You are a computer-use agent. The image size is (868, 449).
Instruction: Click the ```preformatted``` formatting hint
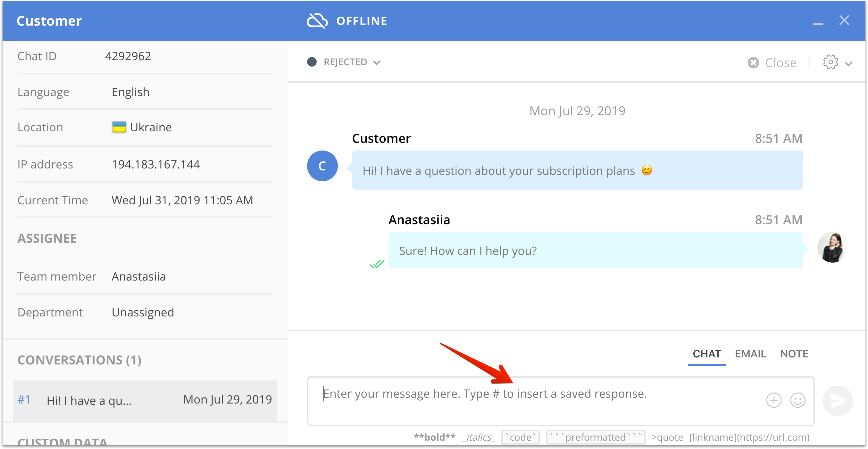596,437
